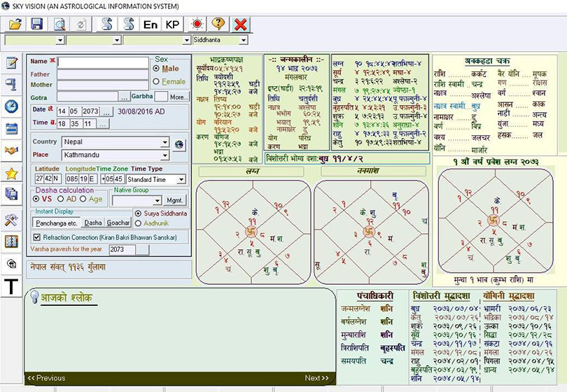The width and height of the screenshot is (567, 392).
Task: Switch to KP mode in toolbar
Action: [172, 24]
